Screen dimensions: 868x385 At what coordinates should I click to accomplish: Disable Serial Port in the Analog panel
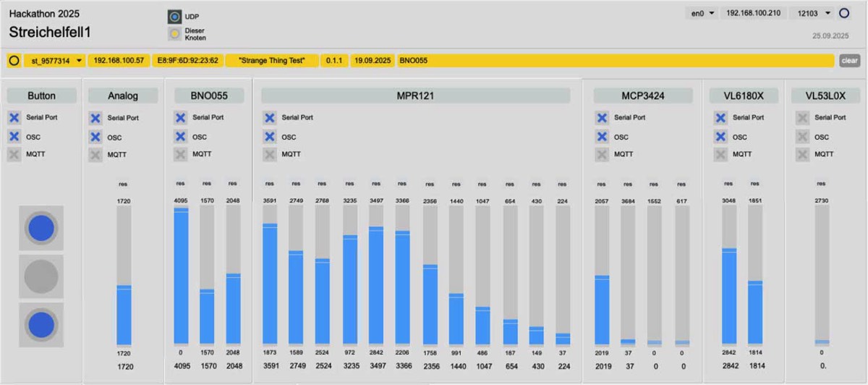[x=95, y=118]
